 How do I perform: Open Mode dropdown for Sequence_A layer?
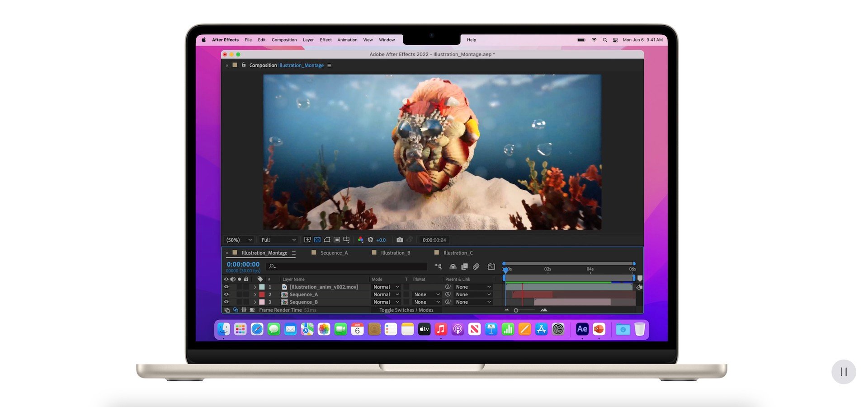pyautogui.click(x=386, y=295)
